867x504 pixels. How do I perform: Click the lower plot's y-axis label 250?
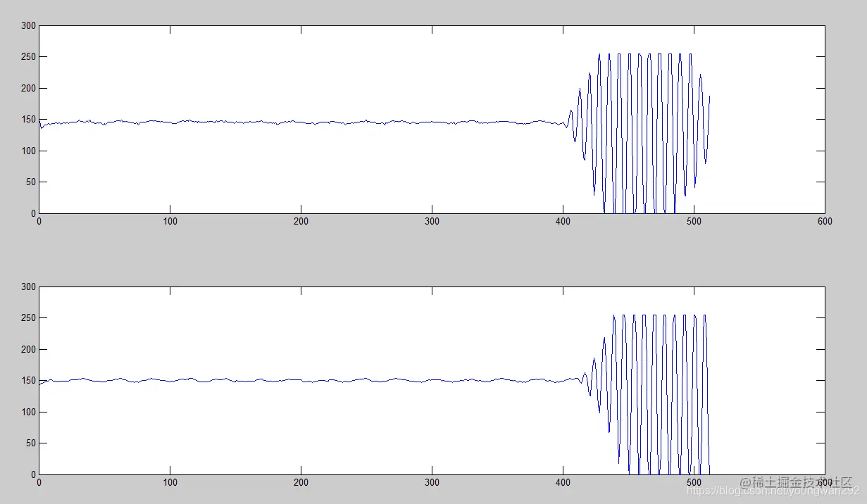tap(28, 318)
